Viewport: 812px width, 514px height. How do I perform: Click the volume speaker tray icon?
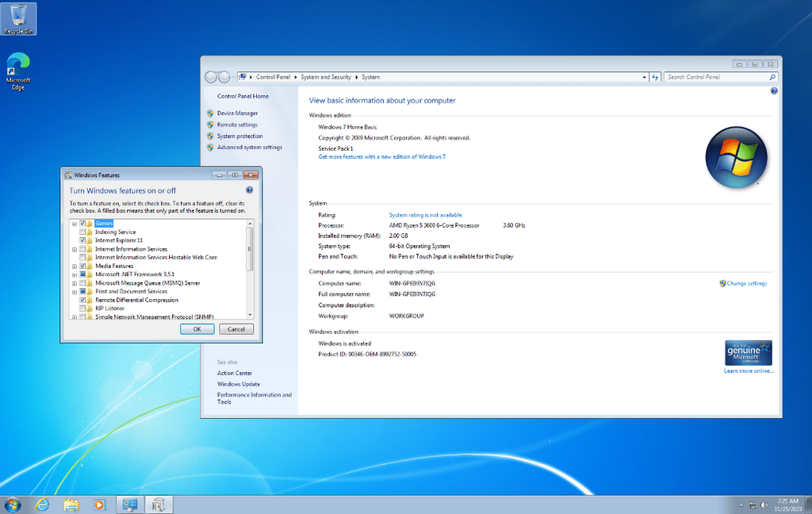point(764,505)
